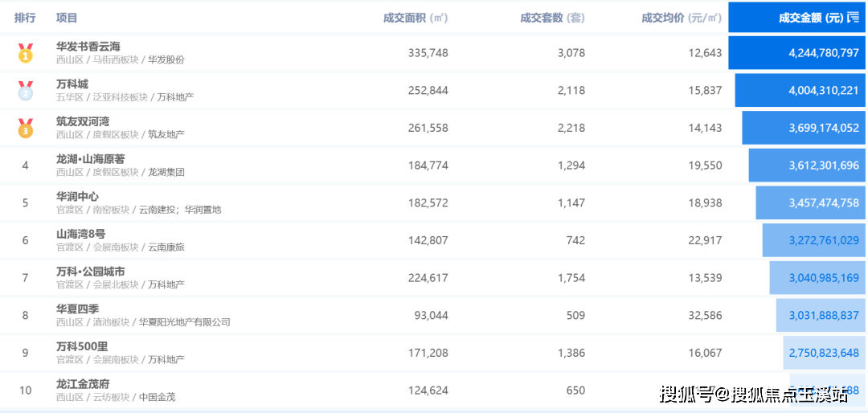Click the area value 261,558
The height and width of the screenshot is (413, 868).
(428, 128)
